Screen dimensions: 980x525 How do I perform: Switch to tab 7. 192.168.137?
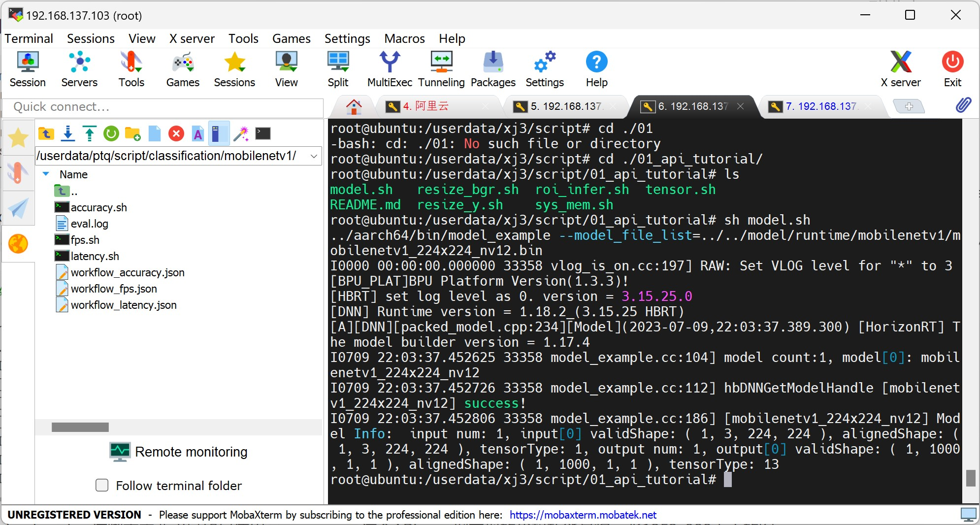821,106
